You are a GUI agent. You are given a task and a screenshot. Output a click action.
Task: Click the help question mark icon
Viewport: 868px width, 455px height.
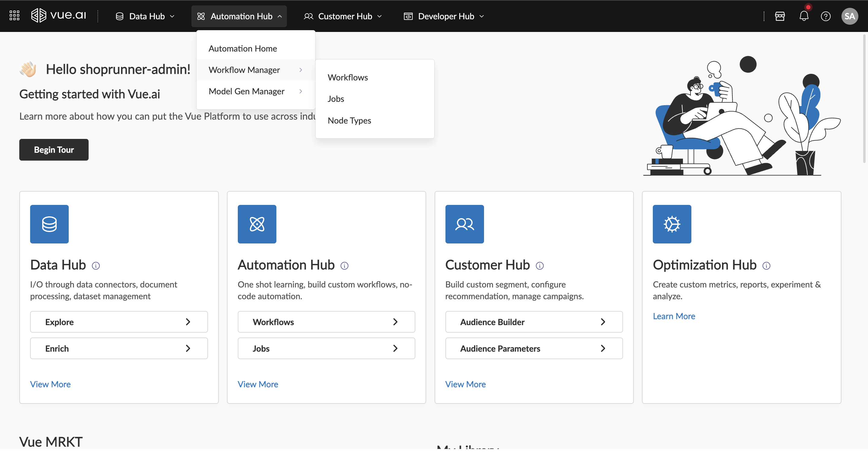[x=825, y=16]
